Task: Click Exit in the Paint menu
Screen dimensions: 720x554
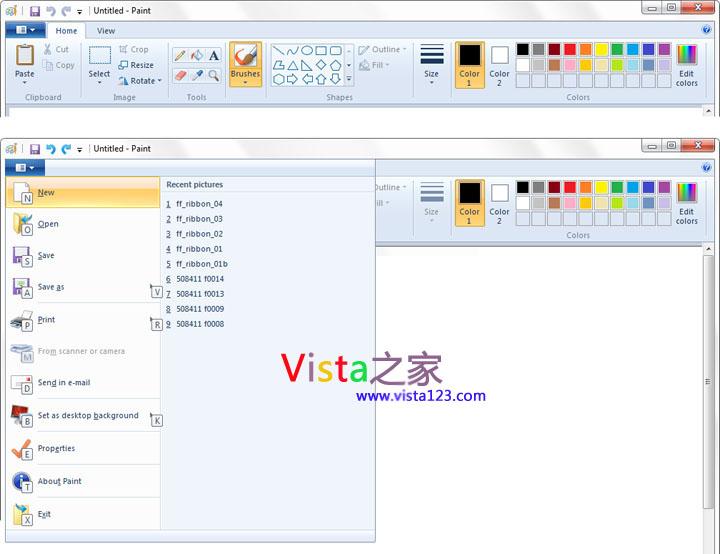Action: [44, 515]
